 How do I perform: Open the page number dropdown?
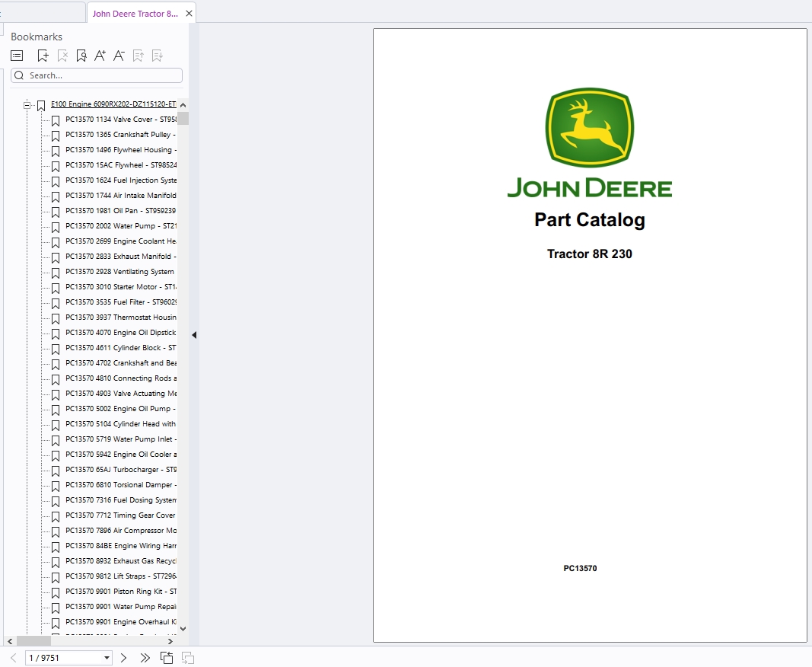[x=107, y=658]
